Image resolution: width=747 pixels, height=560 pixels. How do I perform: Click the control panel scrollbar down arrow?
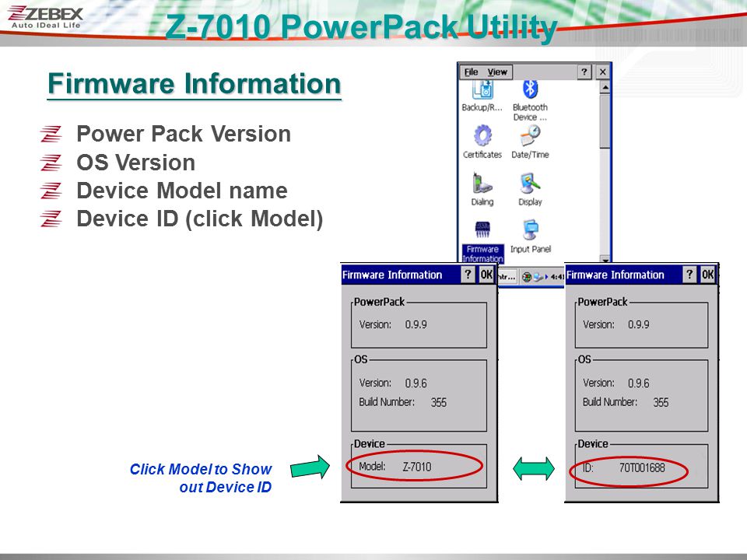point(605,258)
